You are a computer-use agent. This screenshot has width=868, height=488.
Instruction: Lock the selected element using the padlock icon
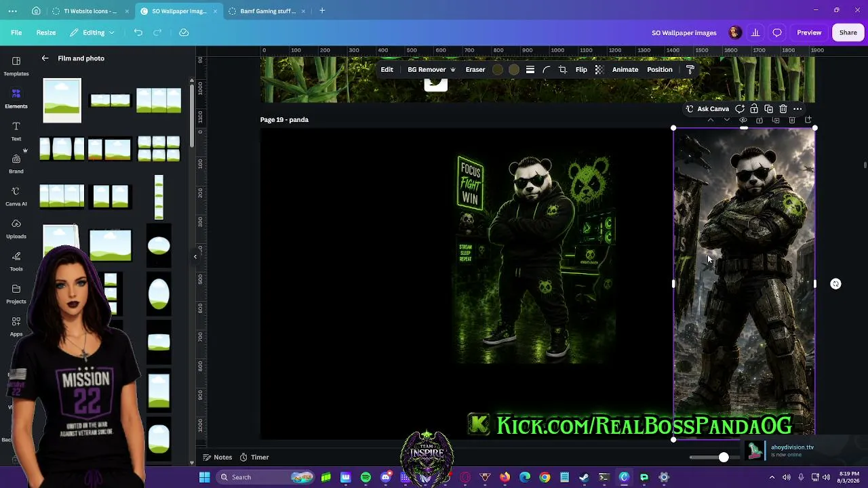tap(754, 109)
